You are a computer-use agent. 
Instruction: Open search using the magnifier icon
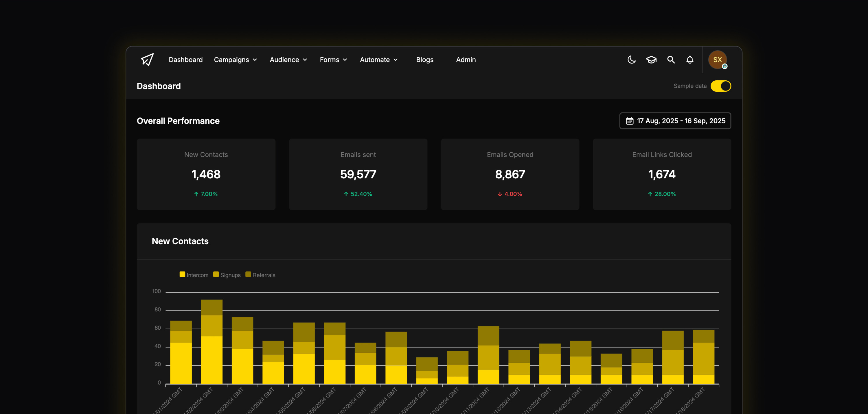tap(671, 60)
